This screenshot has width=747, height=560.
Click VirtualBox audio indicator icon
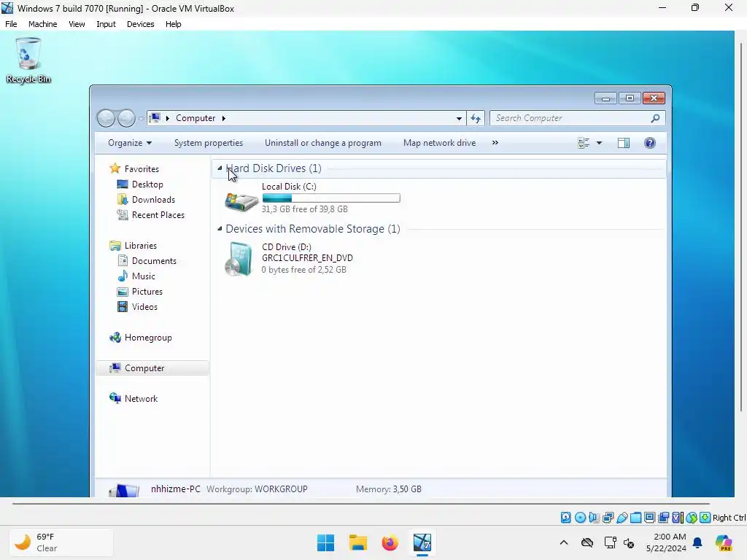point(594,518)
